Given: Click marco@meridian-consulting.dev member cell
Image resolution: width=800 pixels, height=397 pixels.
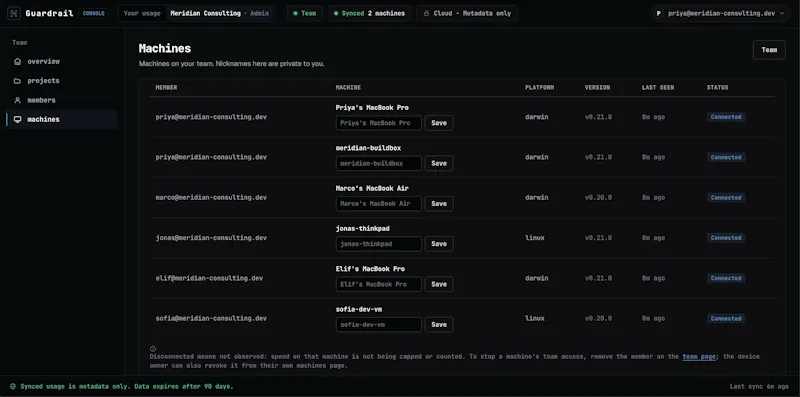Looking at the screenshot, I should (211, 197).
